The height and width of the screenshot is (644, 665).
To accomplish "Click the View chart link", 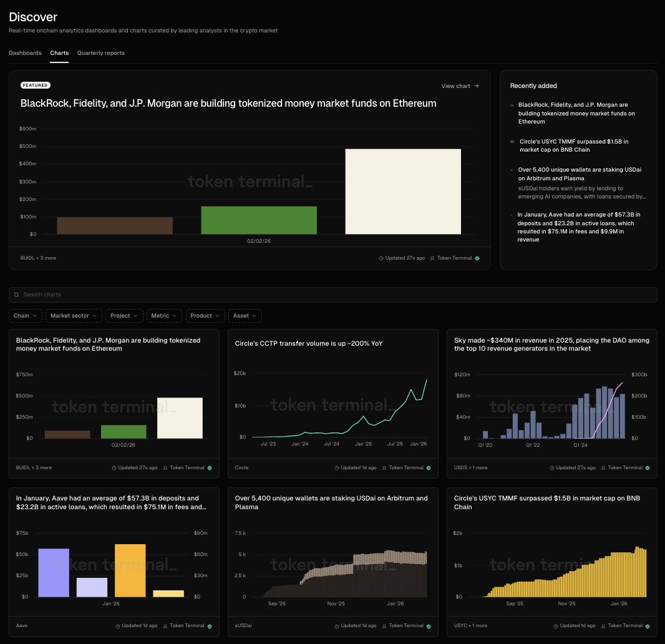I will click(x=455, y=86).
